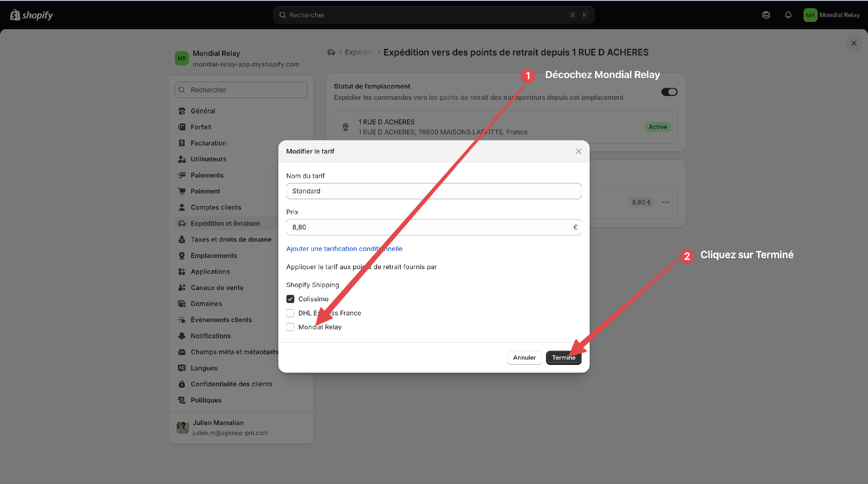Open the Emplacements settings section
This screenshot has height=484, width=868.
click(x=214, y=255)
